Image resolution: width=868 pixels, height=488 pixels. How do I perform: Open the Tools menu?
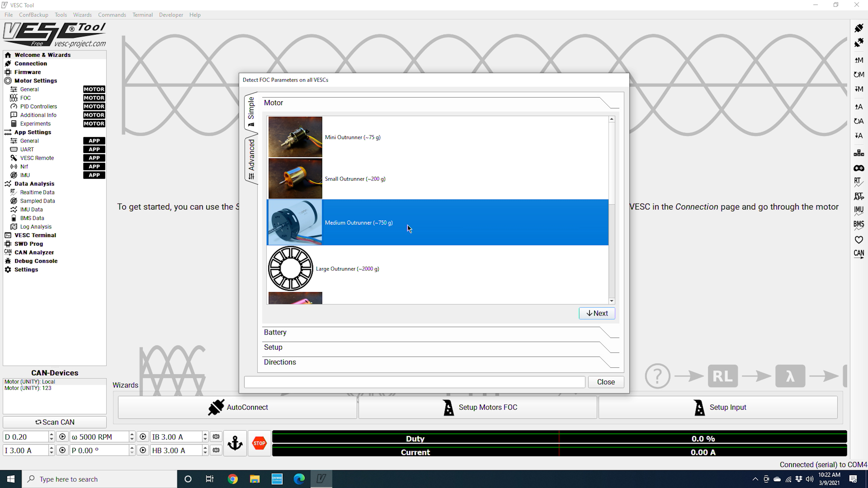[61, 15]
